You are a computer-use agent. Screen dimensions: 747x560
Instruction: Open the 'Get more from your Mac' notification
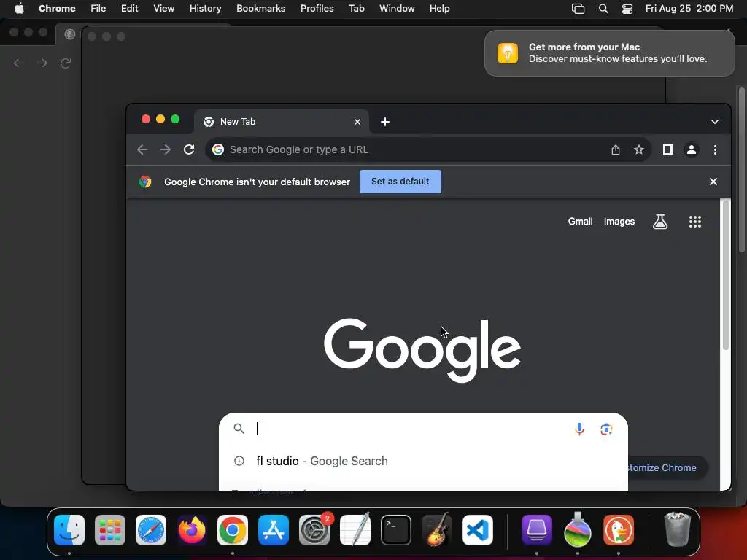click(x=609, y=52)
